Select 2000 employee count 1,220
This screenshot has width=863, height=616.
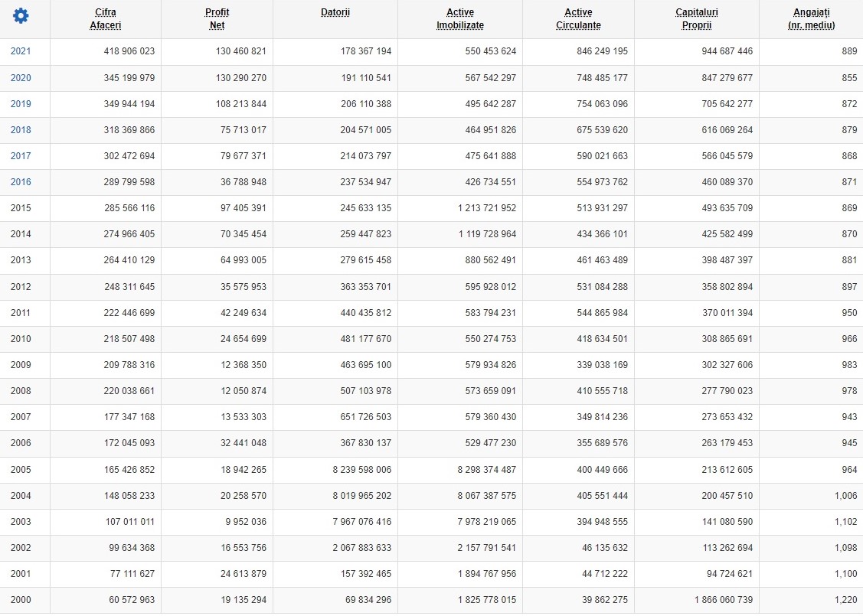pos(846,599)
